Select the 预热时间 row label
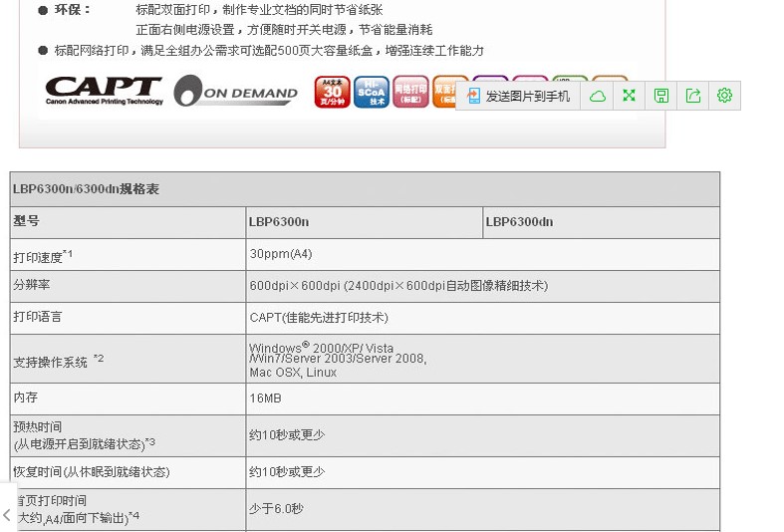The width and height of the screenshot is (784, 532). 85,435
